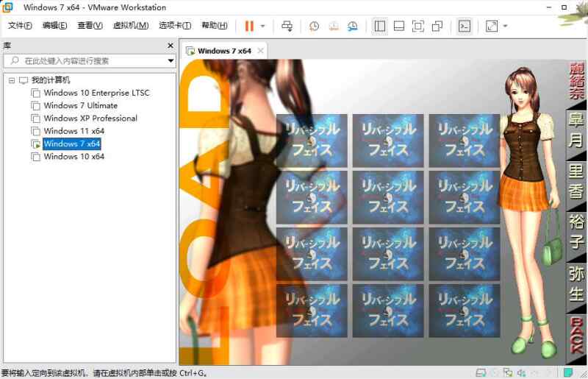Select Windows 10 x64 in library
The image size is (588, 379).
(74, 157)
